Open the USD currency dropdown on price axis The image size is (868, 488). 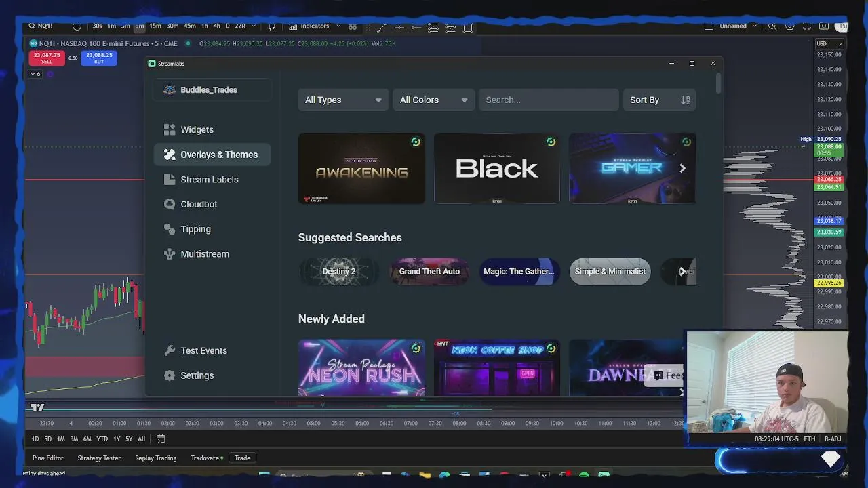[829, 43]
